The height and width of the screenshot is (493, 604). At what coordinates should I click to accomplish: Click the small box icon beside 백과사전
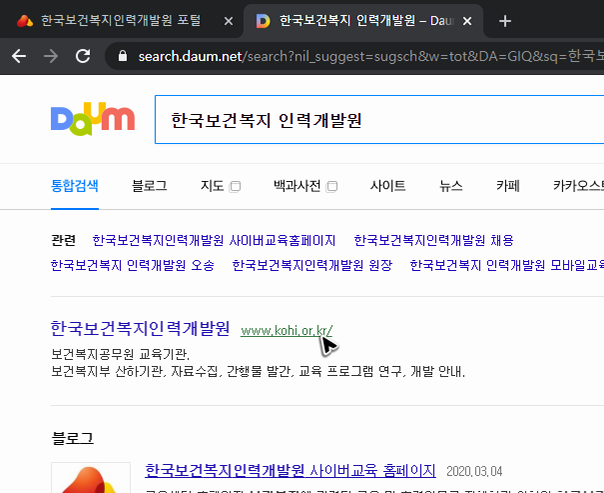(332, 186)
